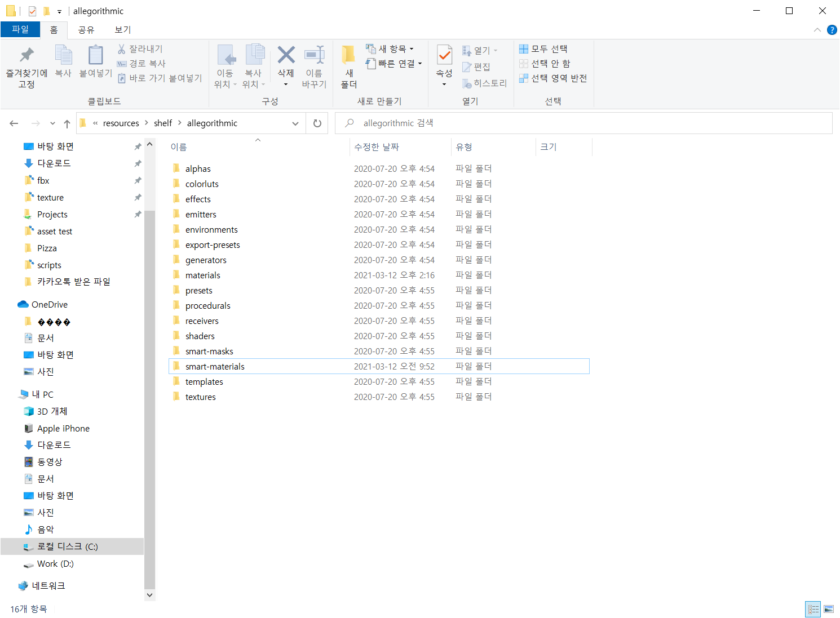
Task: Click 히스토리 (History) ribbon button
Action: tap(485, 83)
